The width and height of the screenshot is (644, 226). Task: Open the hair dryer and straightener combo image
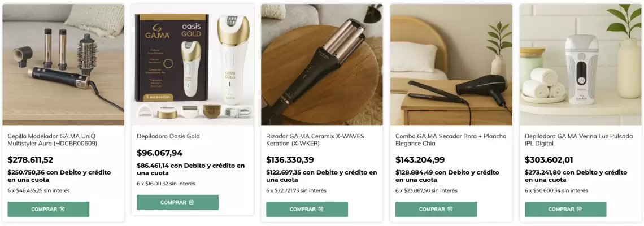[x=451, y=64]
